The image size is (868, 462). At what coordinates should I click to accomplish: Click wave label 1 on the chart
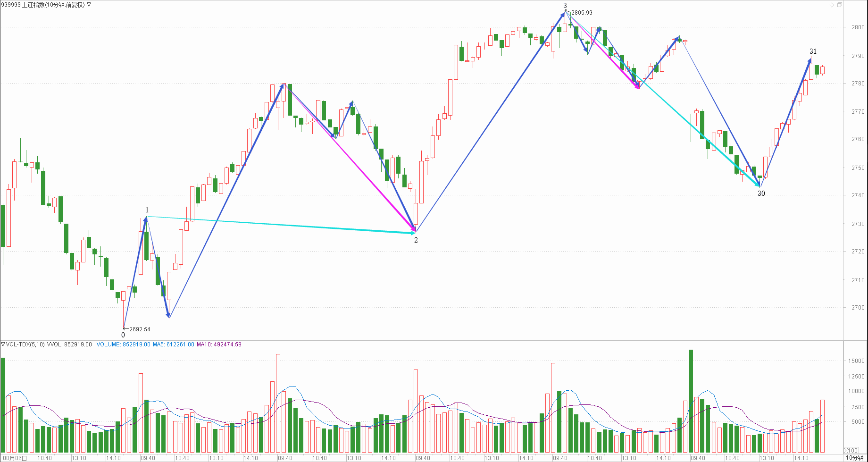point(147,210)
